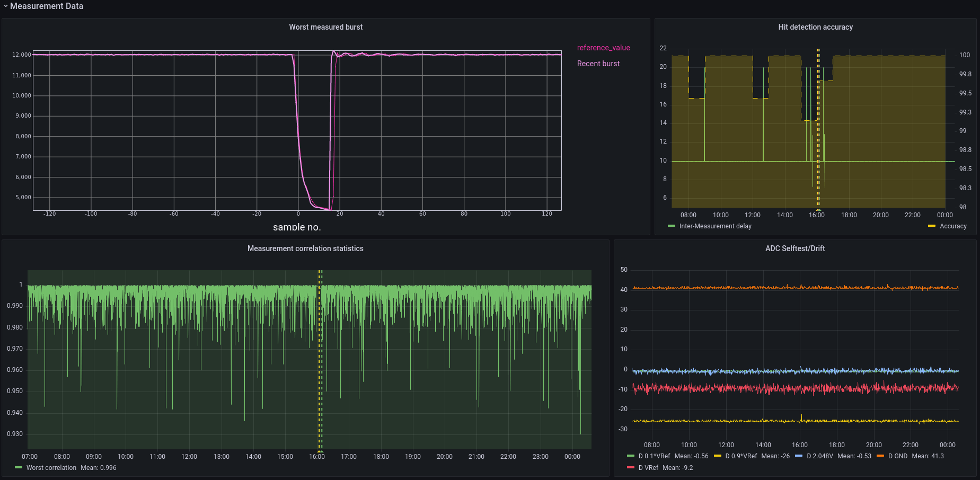980x480 pixels.
Task: Click green swatch beside Inter-Measurement delay
Action: (672, 226)
